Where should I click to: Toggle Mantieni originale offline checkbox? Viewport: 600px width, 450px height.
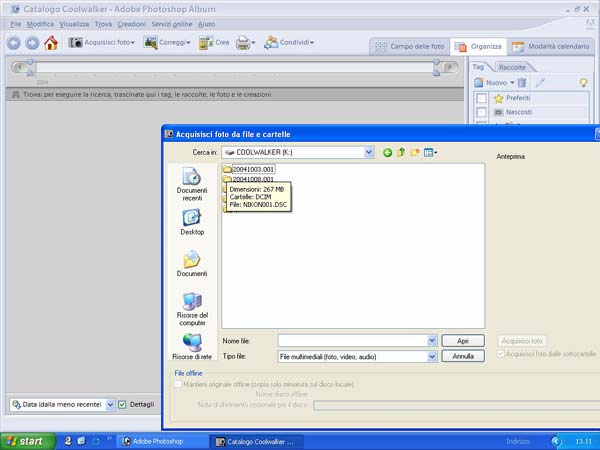point(178,384)
